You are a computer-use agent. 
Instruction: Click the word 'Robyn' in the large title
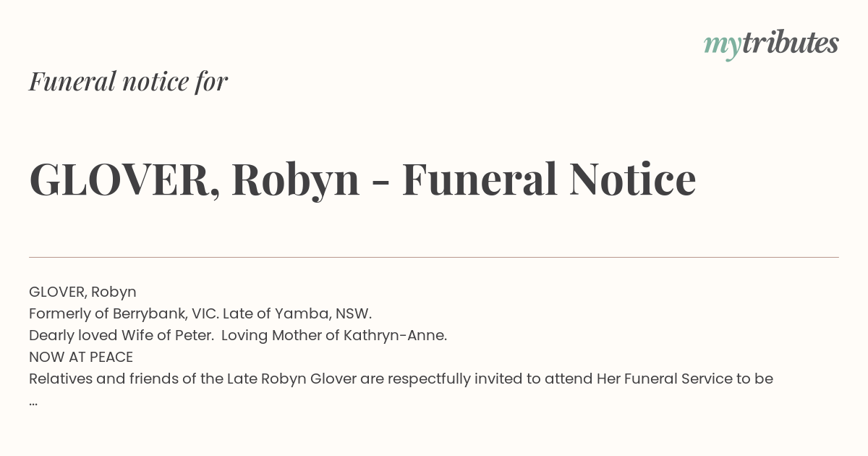click(x=295, y=181)
